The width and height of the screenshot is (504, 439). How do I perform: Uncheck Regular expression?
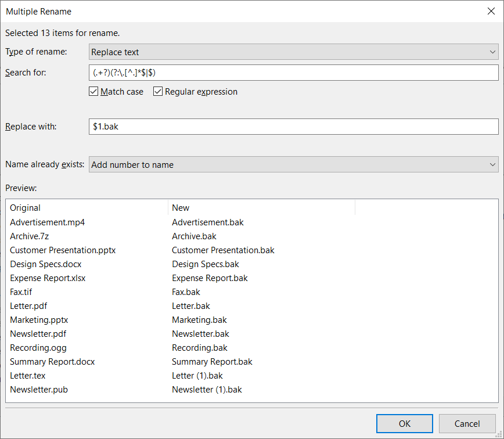[x=157, y=91]
